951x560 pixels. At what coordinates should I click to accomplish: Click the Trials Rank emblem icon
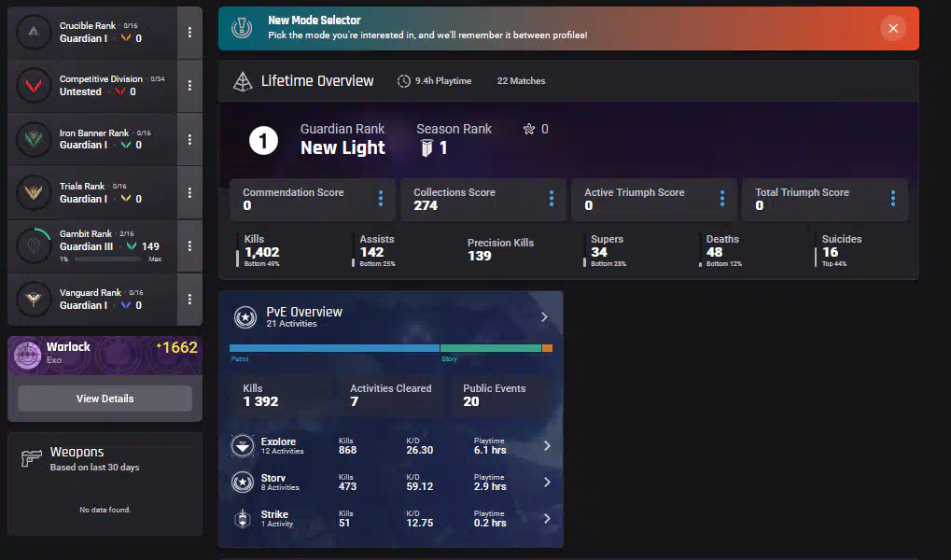34,192
